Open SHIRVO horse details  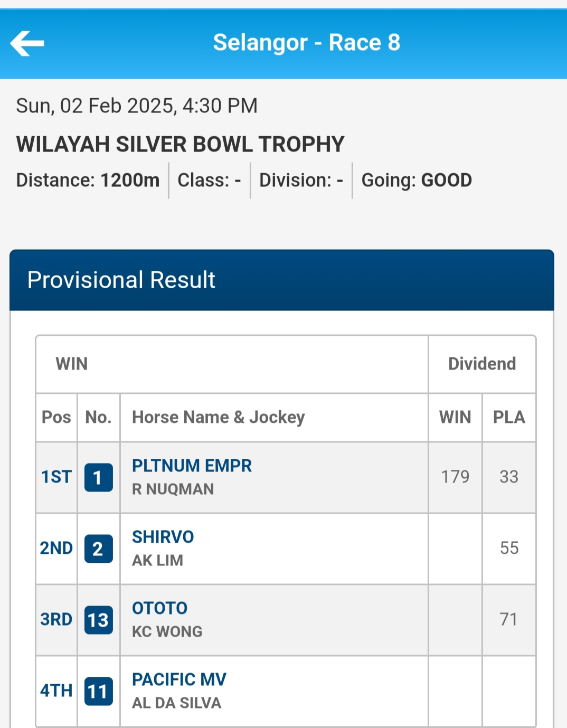coord(163,537)
